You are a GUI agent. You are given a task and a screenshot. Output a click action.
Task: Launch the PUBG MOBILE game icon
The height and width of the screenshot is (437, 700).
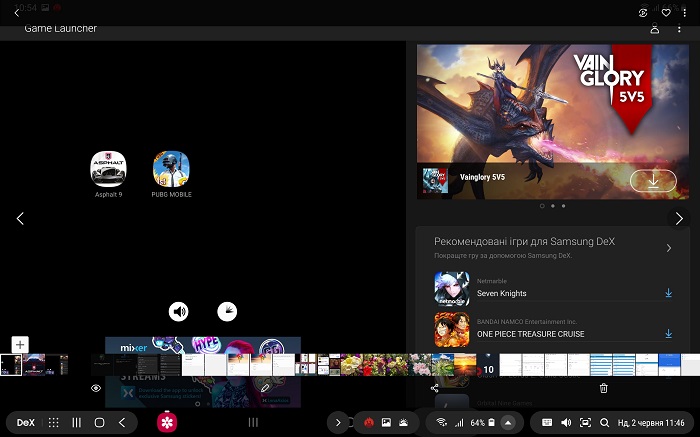point(171,169)
